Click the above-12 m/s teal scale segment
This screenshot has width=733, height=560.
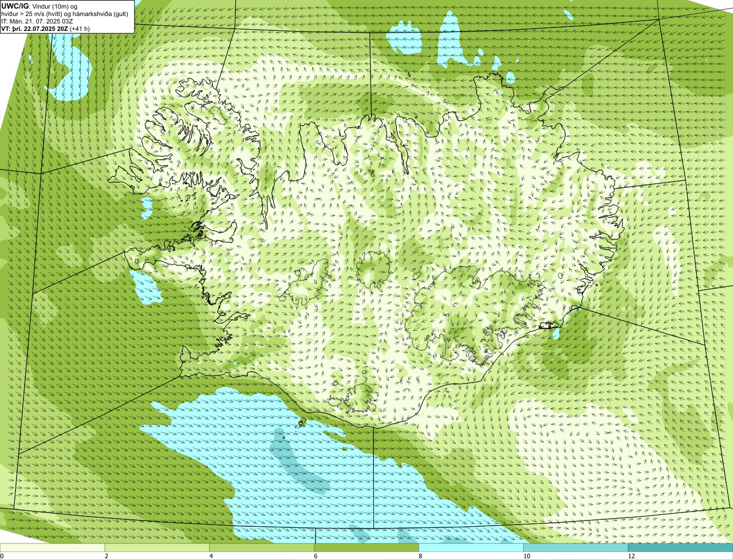click(x=681, y=547)
